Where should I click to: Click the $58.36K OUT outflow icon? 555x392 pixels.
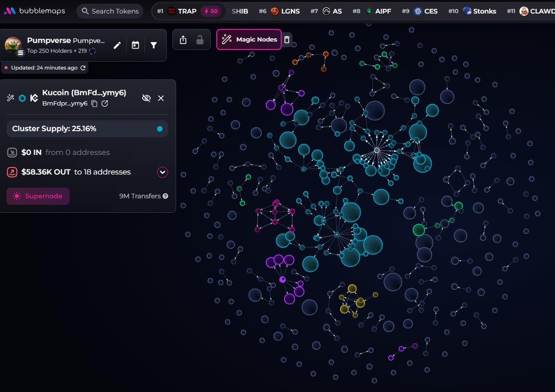click(12, 172)
